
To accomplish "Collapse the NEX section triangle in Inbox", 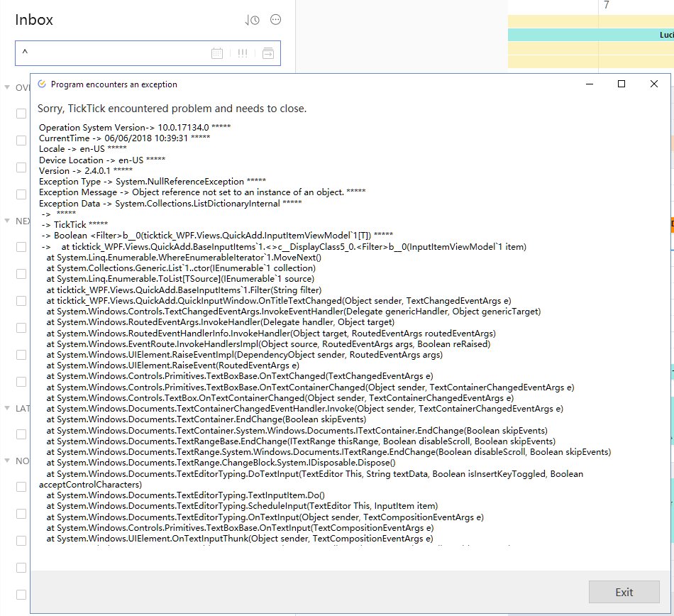I will tap(7, 221).
